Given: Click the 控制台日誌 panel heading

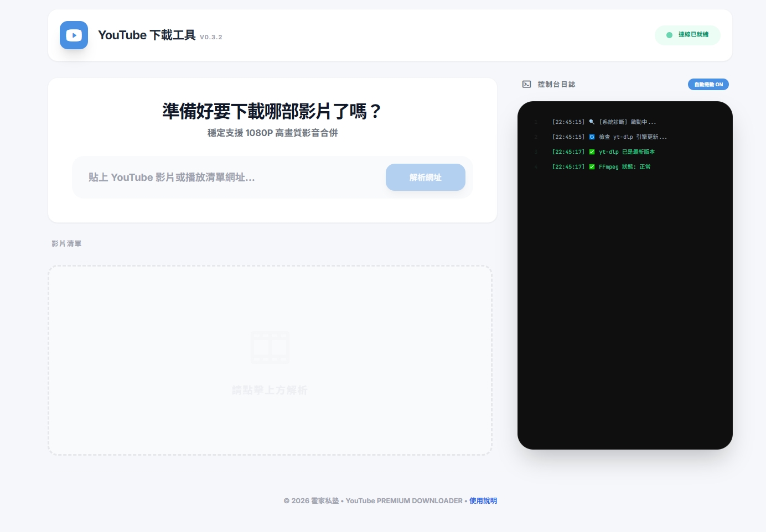Looking at the screenshot, I should (x=556, y=85).
